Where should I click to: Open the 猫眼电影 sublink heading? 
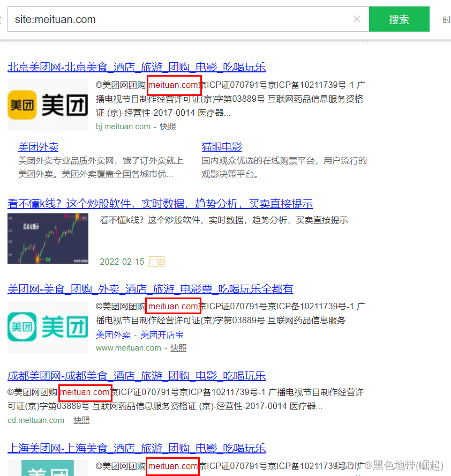[x=222, y=147]
